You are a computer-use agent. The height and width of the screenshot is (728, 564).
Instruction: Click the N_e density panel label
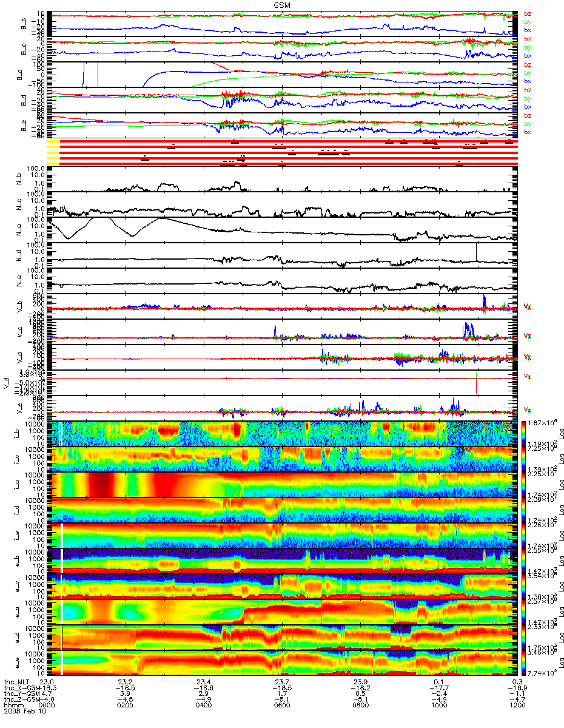(19, 282)
